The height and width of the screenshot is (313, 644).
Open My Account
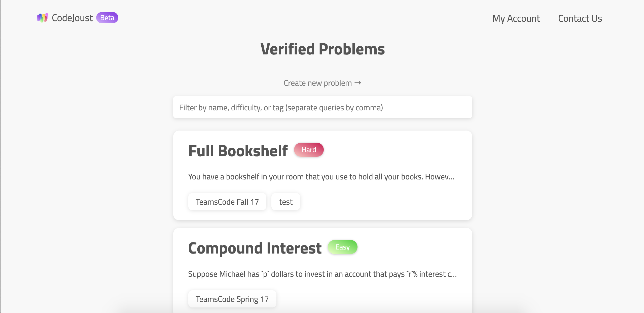tap(516, 18)
